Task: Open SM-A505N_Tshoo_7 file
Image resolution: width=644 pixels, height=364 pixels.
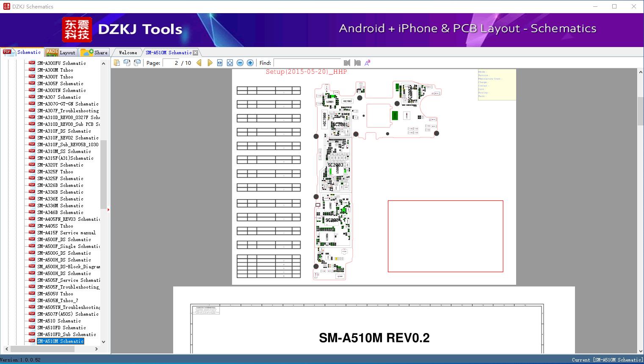Action: 58,300
